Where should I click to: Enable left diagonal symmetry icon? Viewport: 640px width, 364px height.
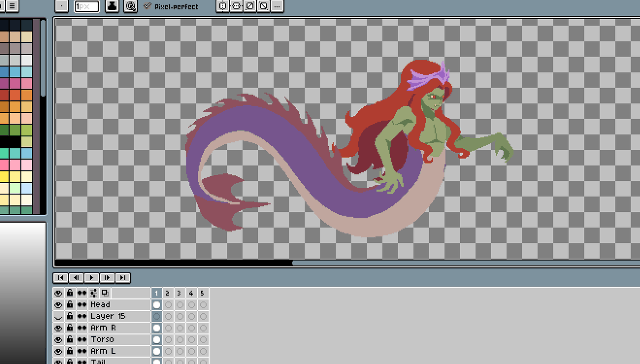coord(264,6)
